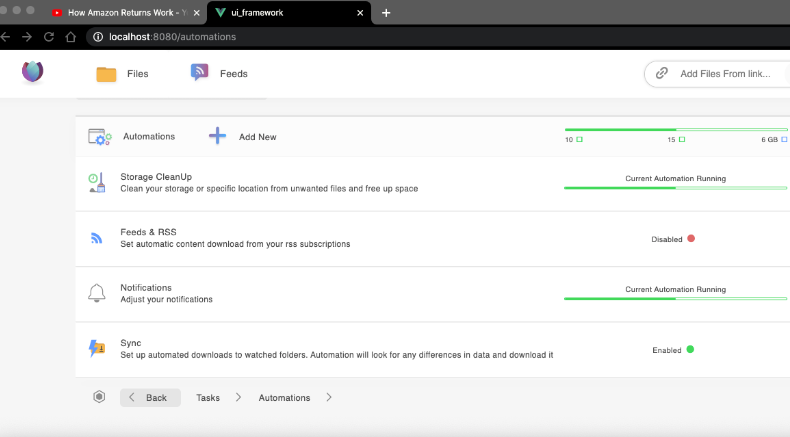The width and height of the screenshot is (790, 437).
Task: Click the Automations header label
Action: [149, 137]
